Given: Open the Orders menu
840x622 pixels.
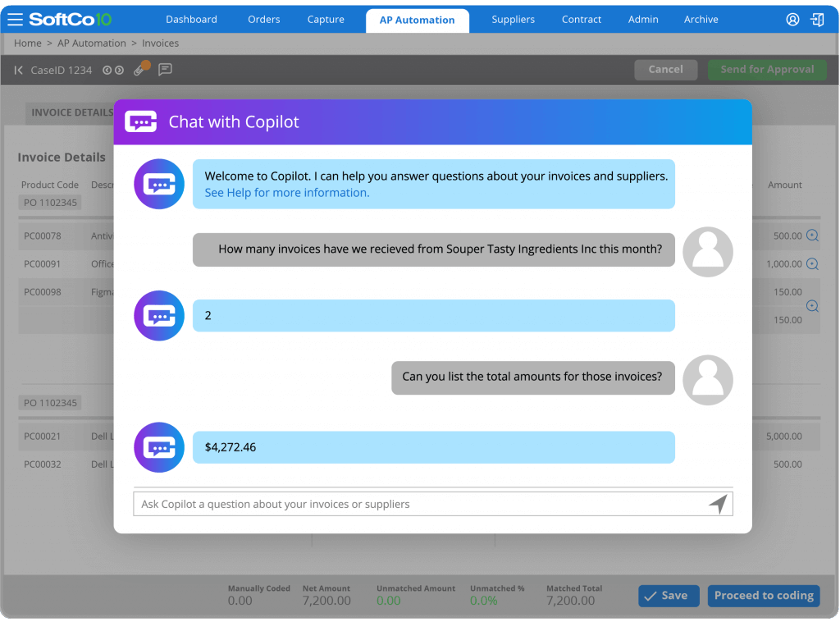Looking at the screenshot, I should pyautogui.click(x=263, y=20).
